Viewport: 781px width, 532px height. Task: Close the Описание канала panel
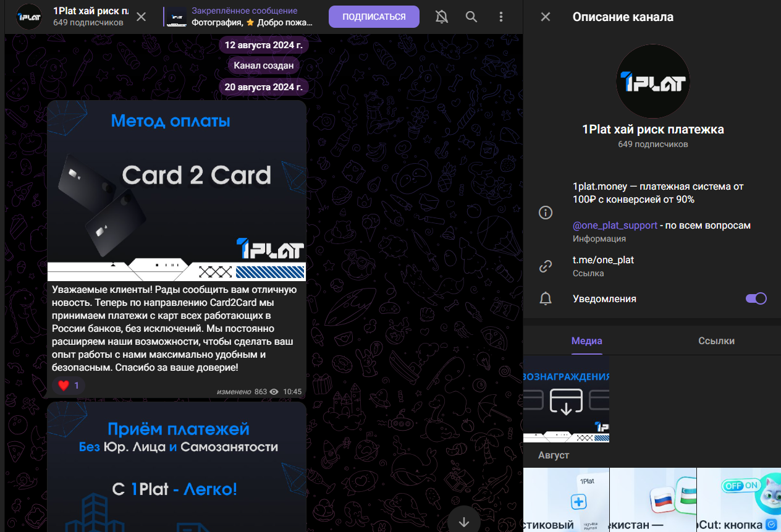coord(546,17)
